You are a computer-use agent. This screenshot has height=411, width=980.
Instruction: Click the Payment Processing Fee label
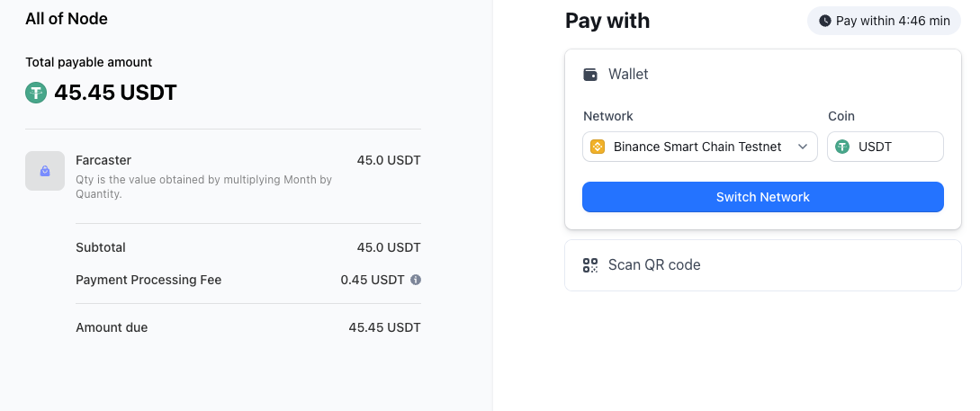(148, 280)
